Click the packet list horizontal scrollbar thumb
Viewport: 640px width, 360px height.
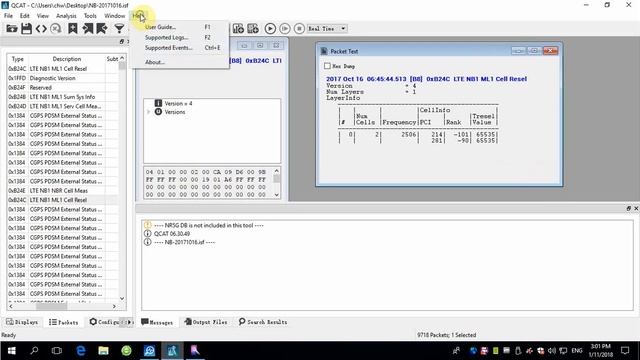tap(51, 306)
